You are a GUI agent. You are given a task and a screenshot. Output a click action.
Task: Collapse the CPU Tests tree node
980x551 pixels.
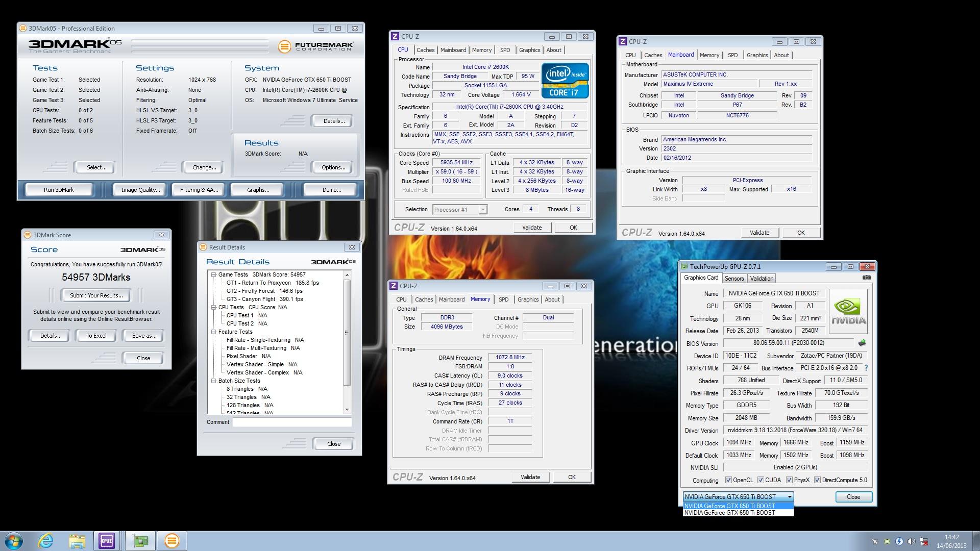click(x=214, y=307)
